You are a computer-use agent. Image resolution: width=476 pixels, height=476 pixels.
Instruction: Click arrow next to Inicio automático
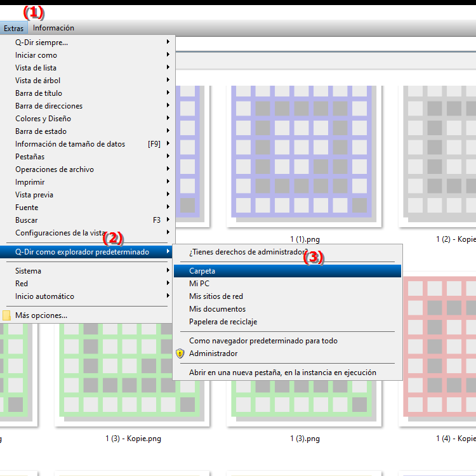(168, 296)
